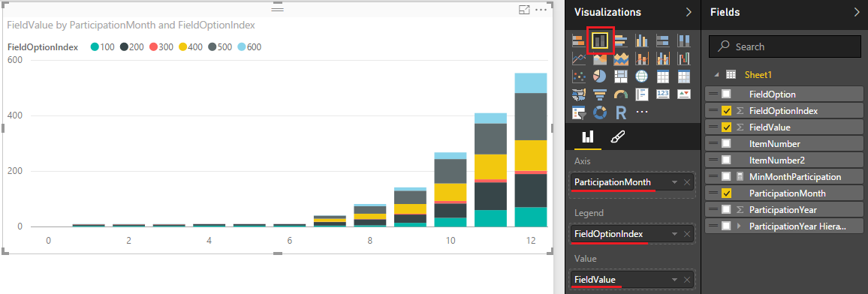This screenshot has width=868, height=294.
Task: Select the R script visual
Action: click(620, 112)
